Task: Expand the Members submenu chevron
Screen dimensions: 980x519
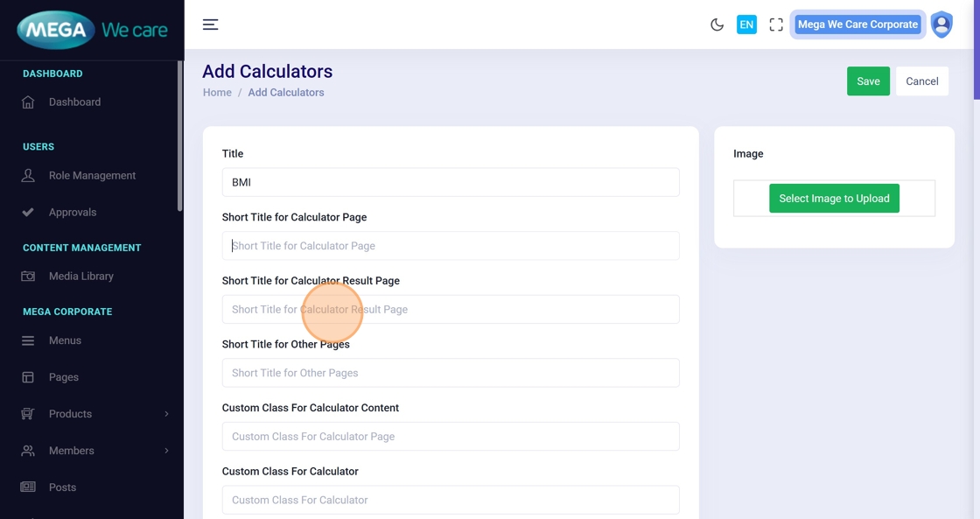Action: 166,451
